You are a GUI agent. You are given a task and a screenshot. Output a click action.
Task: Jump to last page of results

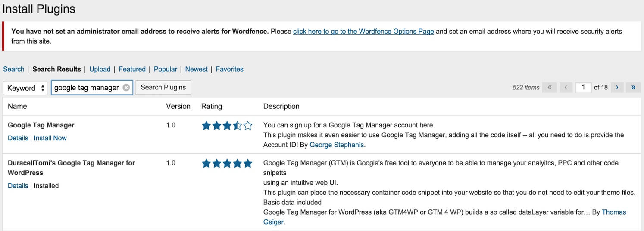[633, 87]
